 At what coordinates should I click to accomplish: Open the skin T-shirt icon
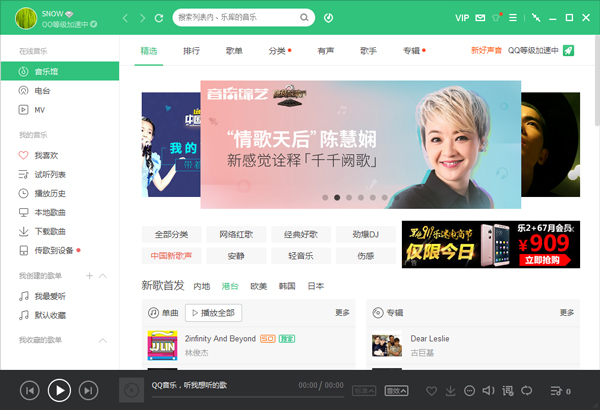click(496, 17)
